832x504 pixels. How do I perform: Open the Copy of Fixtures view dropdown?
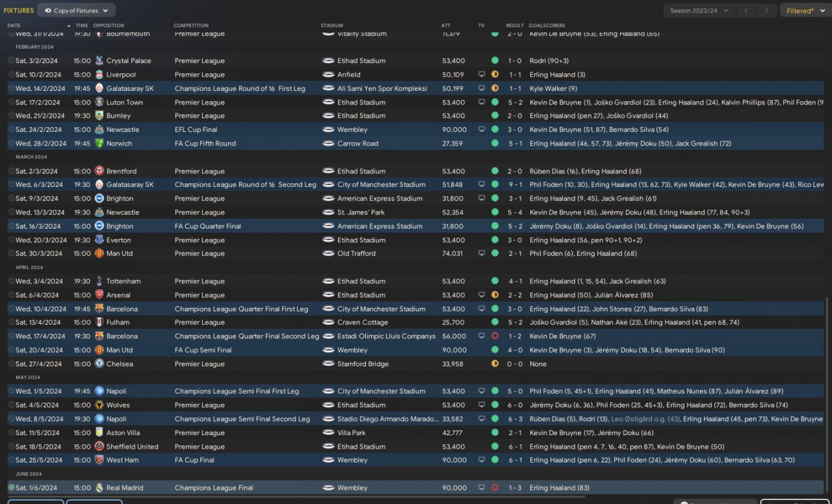click(x=77, y=10)
